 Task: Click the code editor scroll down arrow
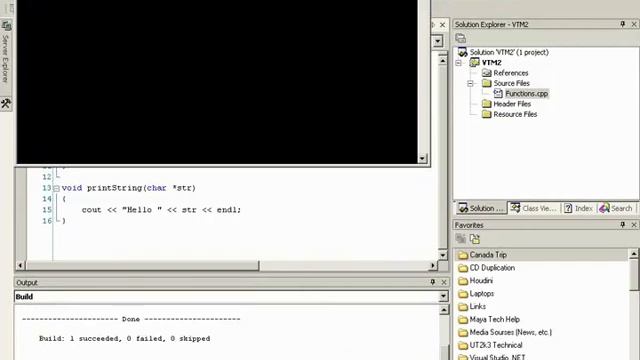443,255
